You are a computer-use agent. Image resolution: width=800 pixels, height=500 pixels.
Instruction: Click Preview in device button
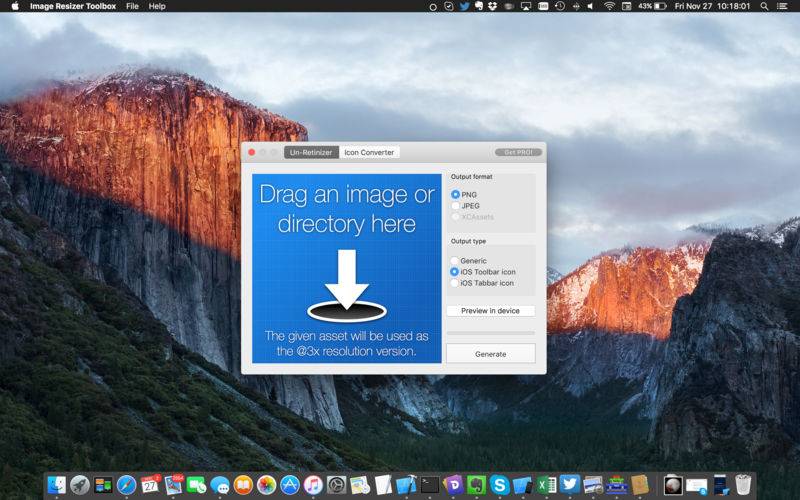click(490, 311)
